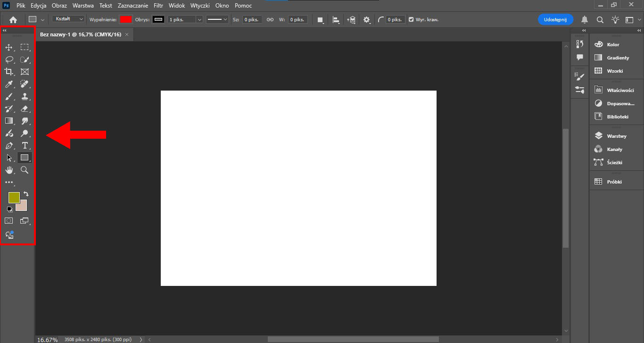This screenshot has height=343, width=644.
Task: Select the Spot Healing Brush tool
Action: 25,84
